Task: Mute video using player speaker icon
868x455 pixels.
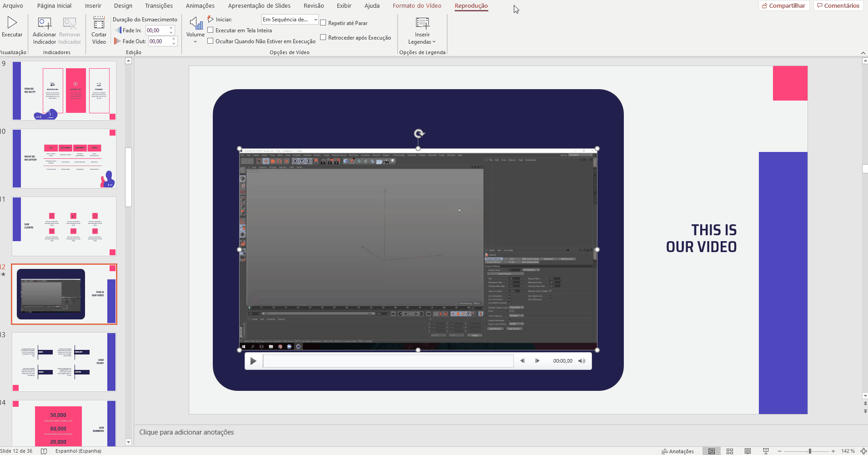Action: 582,361
